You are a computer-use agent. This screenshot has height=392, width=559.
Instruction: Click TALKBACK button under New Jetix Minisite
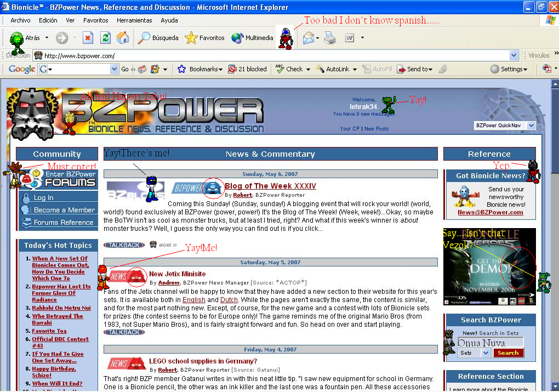click(x=124, y=332)
